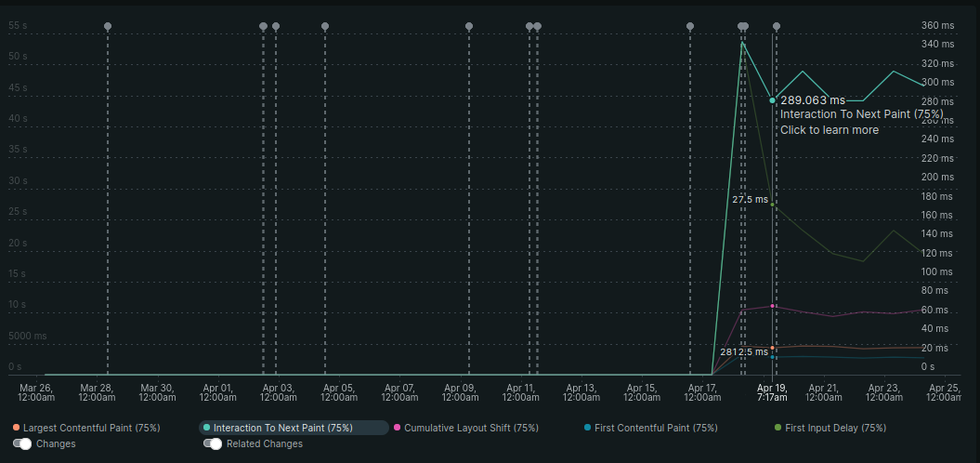Screen dimensions: 980x463
Task: Toggle the Related Changes switch
Action: [x=213, y=443]
